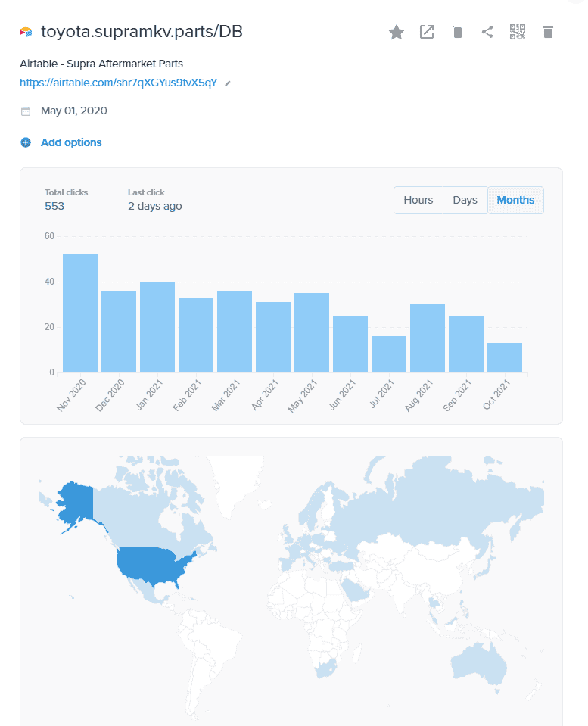Select the Jun 2021 bar

(350, 344)
